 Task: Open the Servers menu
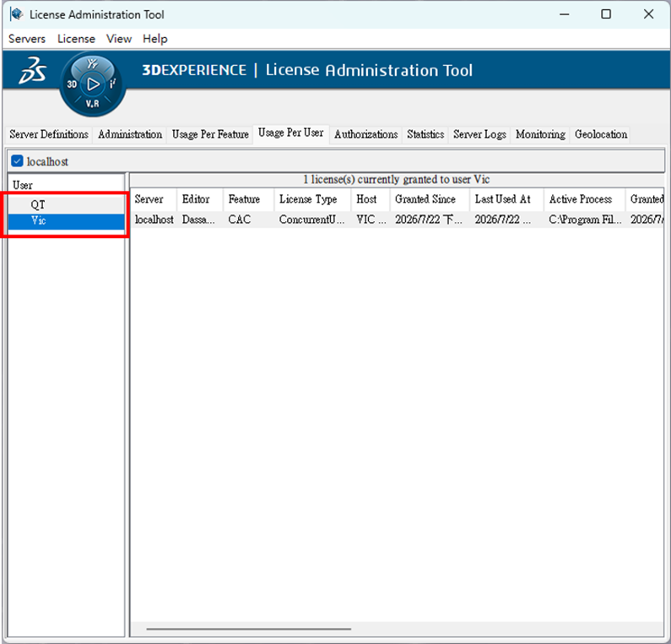pyautogui.click(x=27, y=39)
